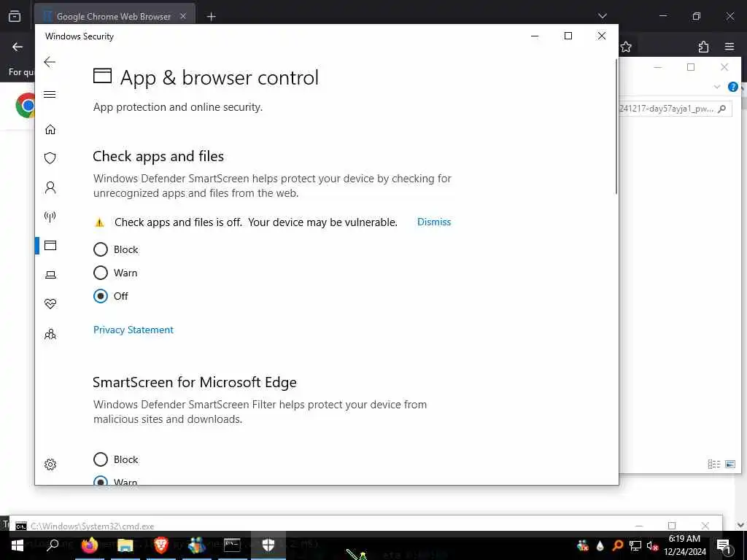The width and height of the screenshot is (747, 560).
Task: Open the command prompt taskbar icon
Action: (232, 545)
